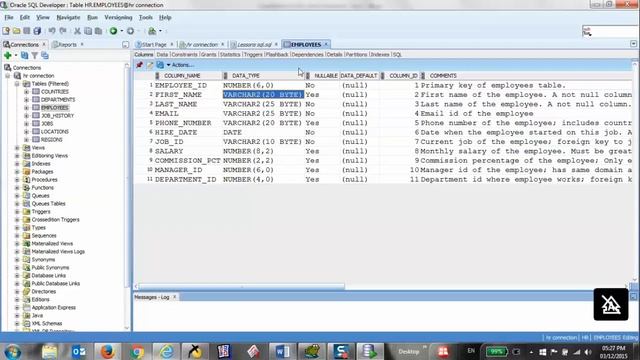Open the Data sub-tab

click(162, 54)
